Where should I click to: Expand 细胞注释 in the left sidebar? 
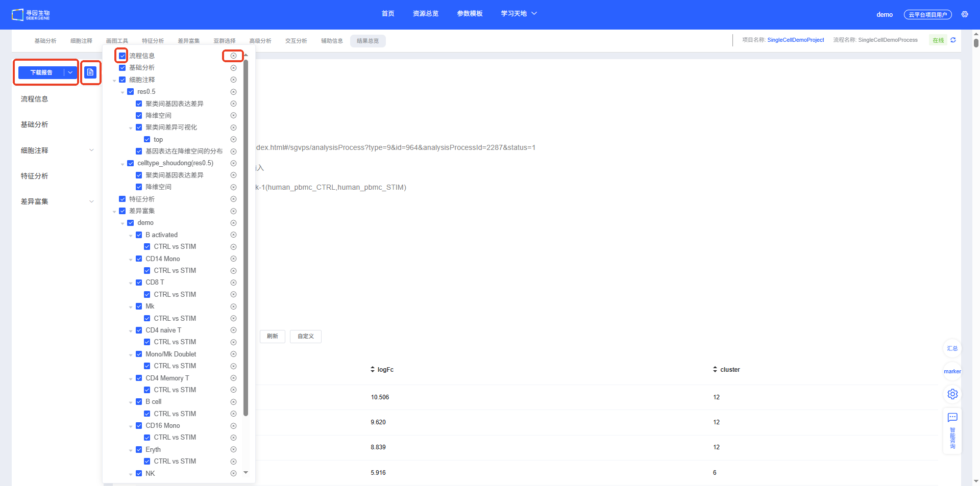[91, 150]
